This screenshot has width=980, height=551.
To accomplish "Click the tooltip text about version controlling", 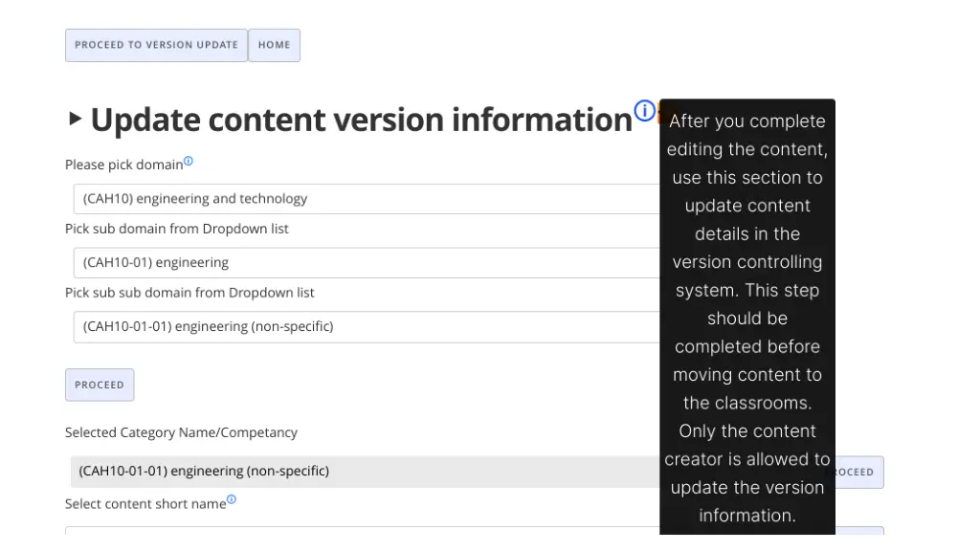I will click(747, 318).
